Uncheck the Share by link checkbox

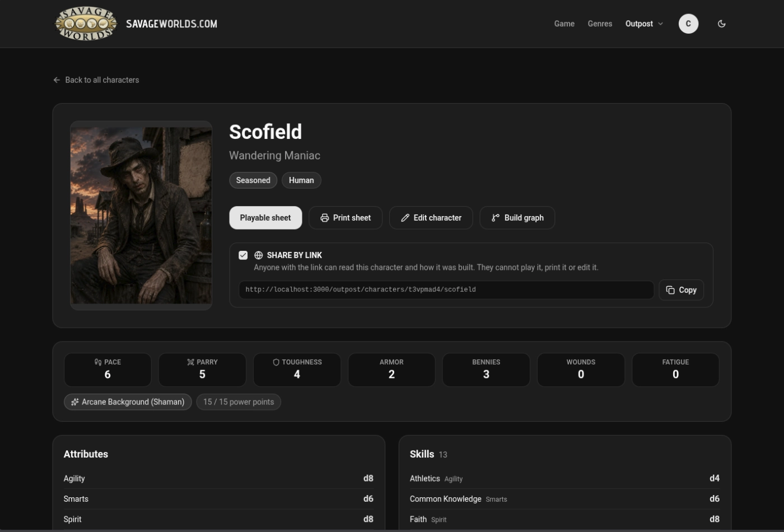pos(243,255)
